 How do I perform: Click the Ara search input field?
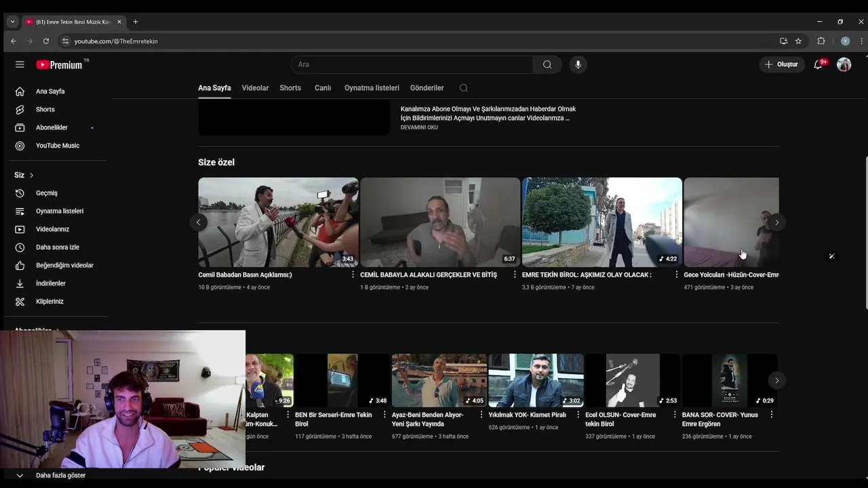click(x=412, y=64)
